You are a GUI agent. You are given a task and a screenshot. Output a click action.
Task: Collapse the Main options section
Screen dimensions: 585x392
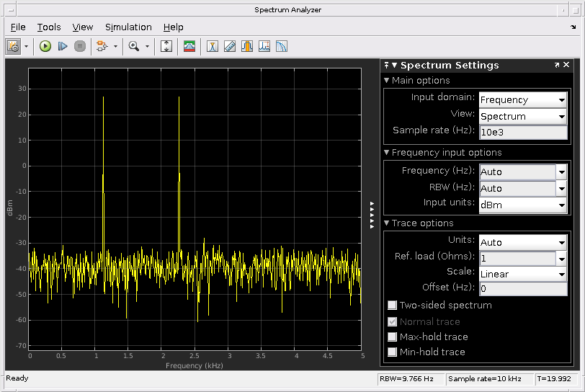[x=387, y=81]
